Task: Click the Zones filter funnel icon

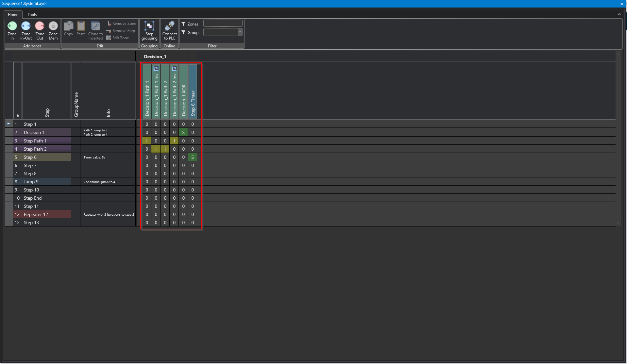Action: click(184, 24)
